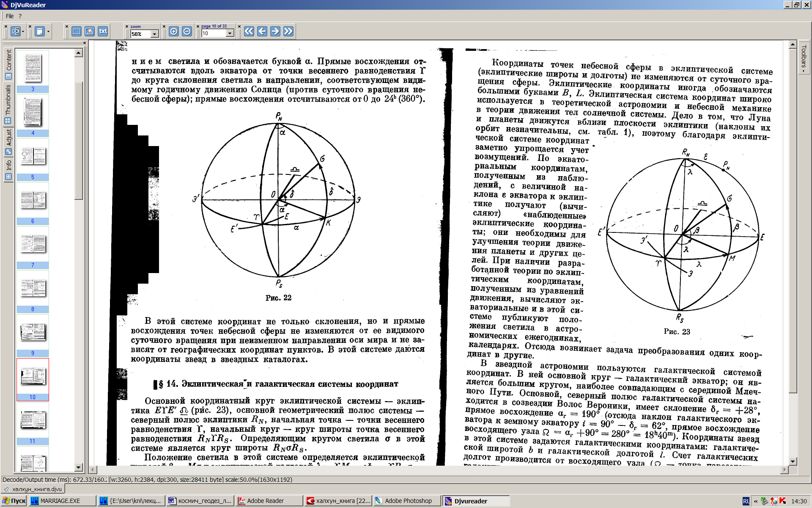Open the Toolbars panel on right edge

pyautogui.click(x=804, y=57)
